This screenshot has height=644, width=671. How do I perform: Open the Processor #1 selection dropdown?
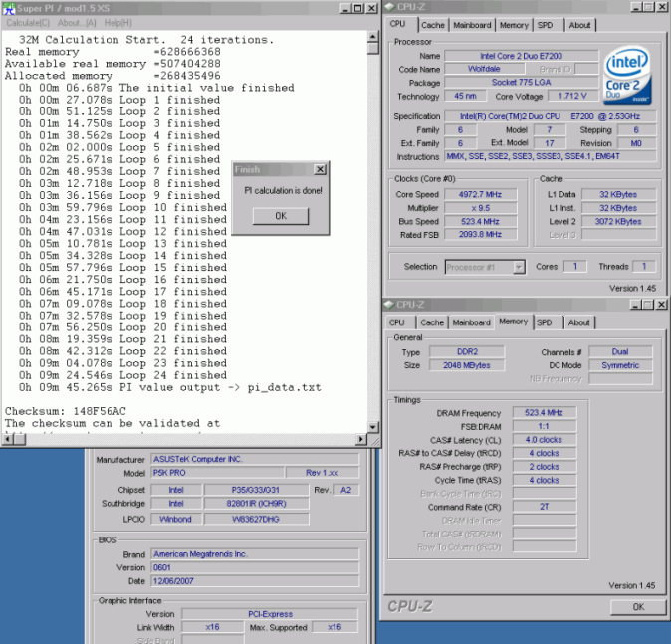[485, 268]
